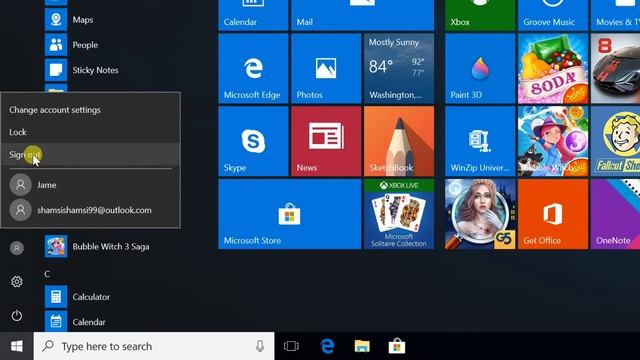Image resolution: width=640 pixels, height=360 pixels.
Task: Open the Xbox tile
Action: 480,15
